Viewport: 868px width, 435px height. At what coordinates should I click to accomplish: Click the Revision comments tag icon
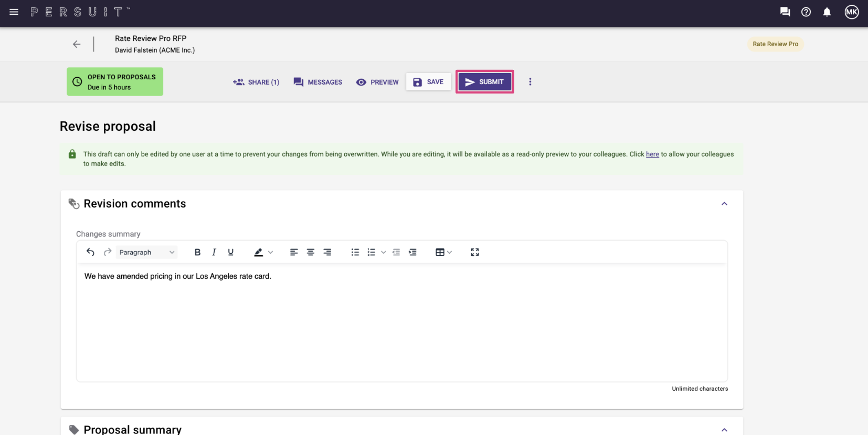click(x=74, y=204)
